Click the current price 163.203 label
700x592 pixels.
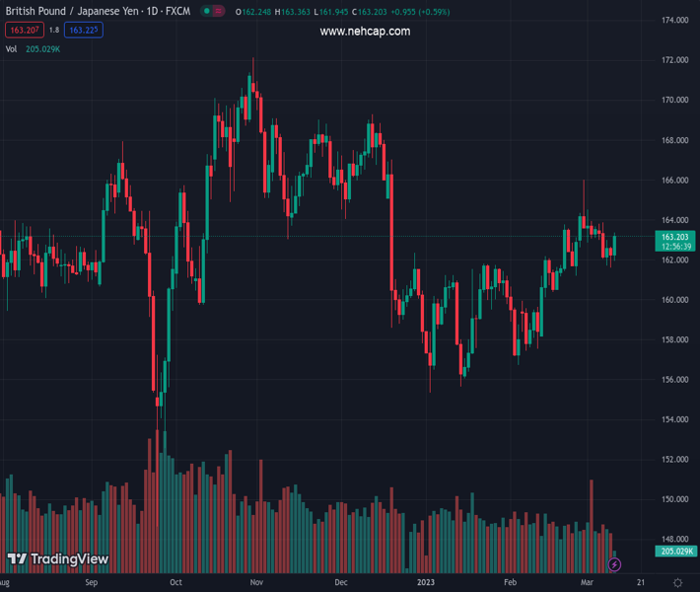[x=675, y=237]
